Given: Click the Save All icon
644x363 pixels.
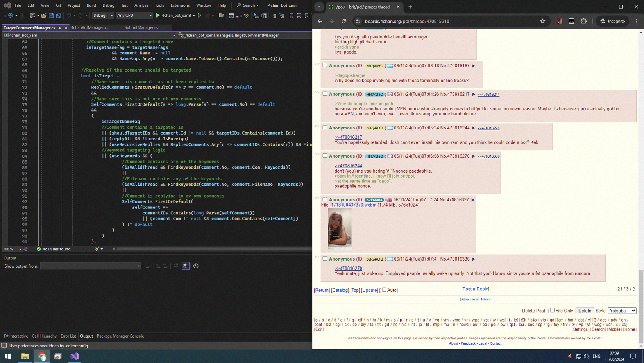Looking at the screenshot, I should [x=59, y=16].
